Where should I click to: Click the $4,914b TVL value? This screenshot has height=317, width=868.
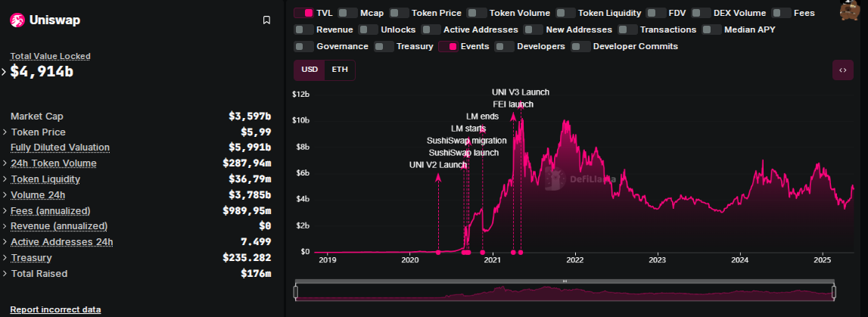tap(42, 71)
